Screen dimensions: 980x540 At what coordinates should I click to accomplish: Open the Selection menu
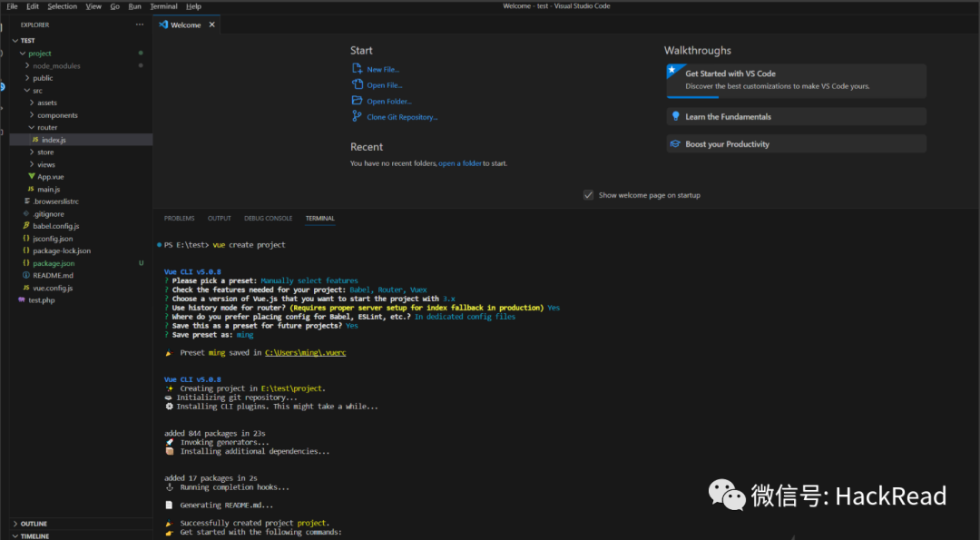[63, 6]
